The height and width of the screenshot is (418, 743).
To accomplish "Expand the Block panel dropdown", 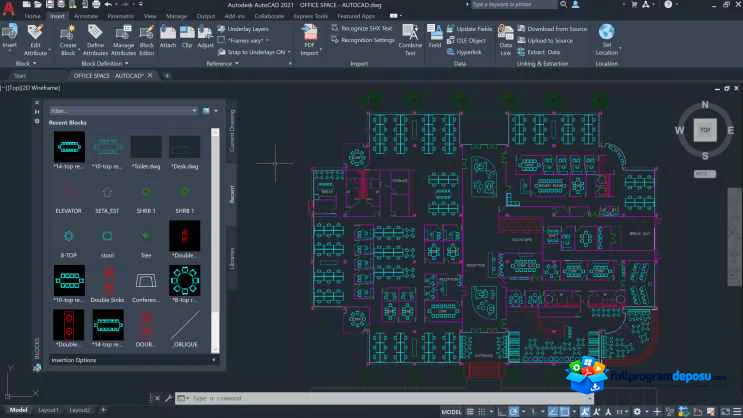I will point(26,64).
